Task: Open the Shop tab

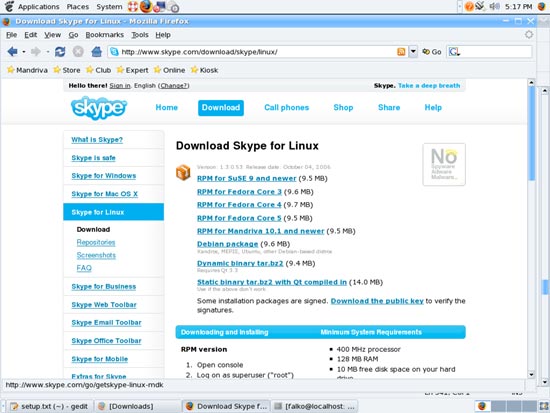Action: pos(343,107)
